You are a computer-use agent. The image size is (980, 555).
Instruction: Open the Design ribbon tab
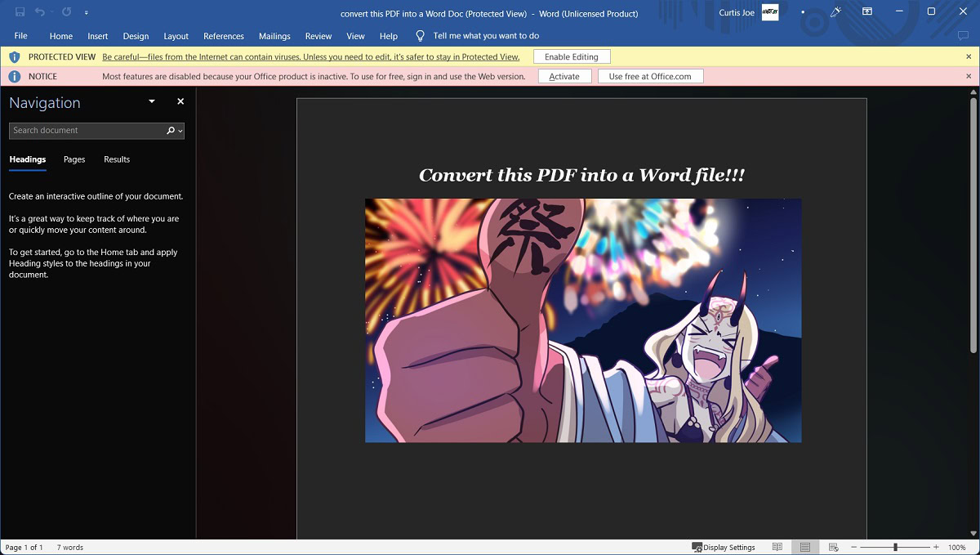136,36
